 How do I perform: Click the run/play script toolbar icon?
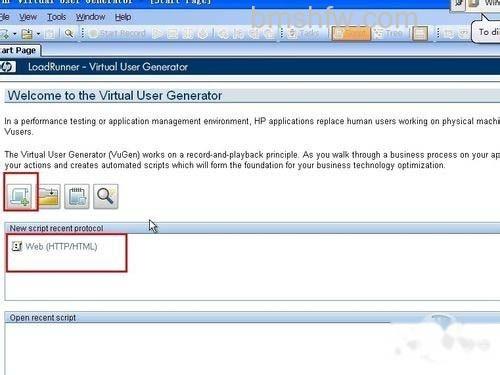[157, 33]
